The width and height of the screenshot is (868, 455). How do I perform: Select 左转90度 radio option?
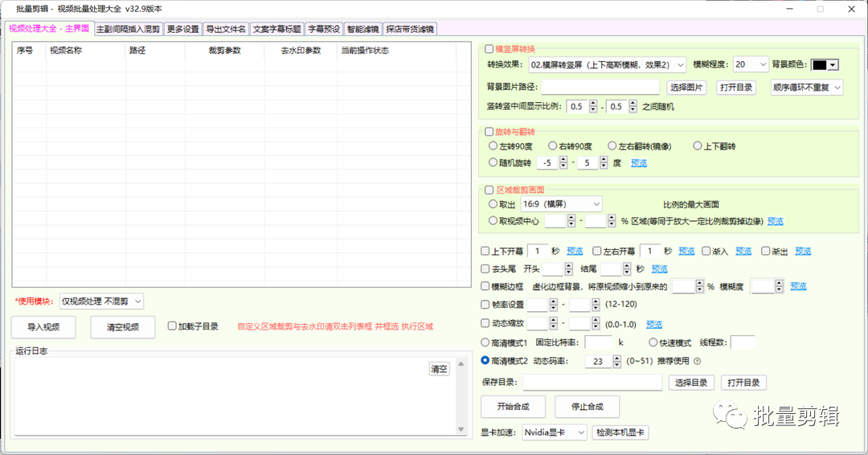click(493, 146)
